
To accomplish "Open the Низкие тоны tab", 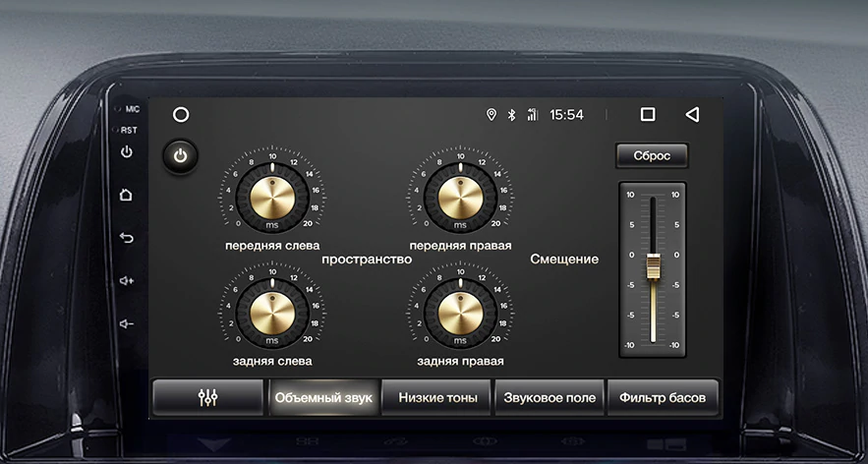I will 437,398.
